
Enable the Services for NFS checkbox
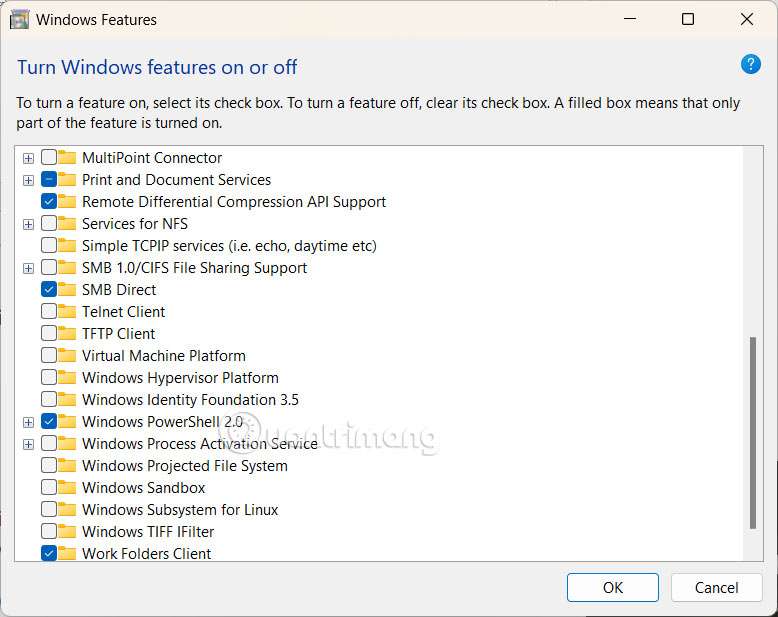point(49,224)
